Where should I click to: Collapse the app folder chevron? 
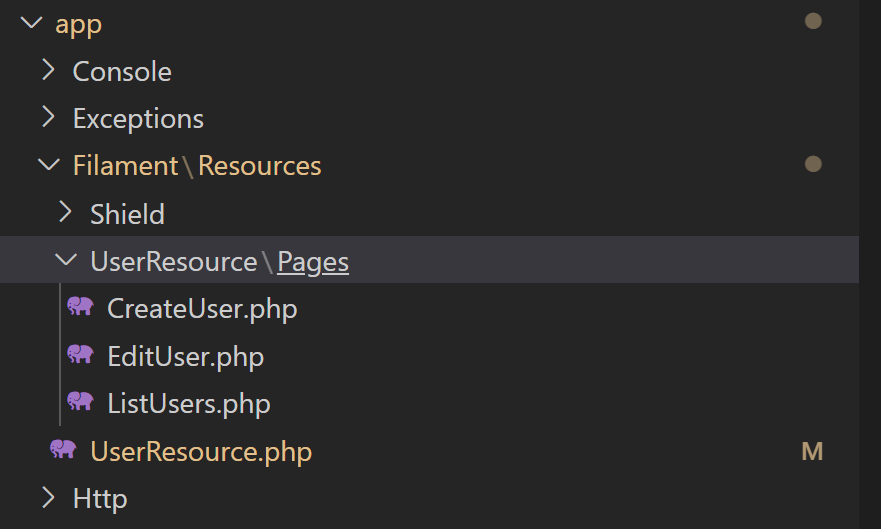tap(31, 23)
